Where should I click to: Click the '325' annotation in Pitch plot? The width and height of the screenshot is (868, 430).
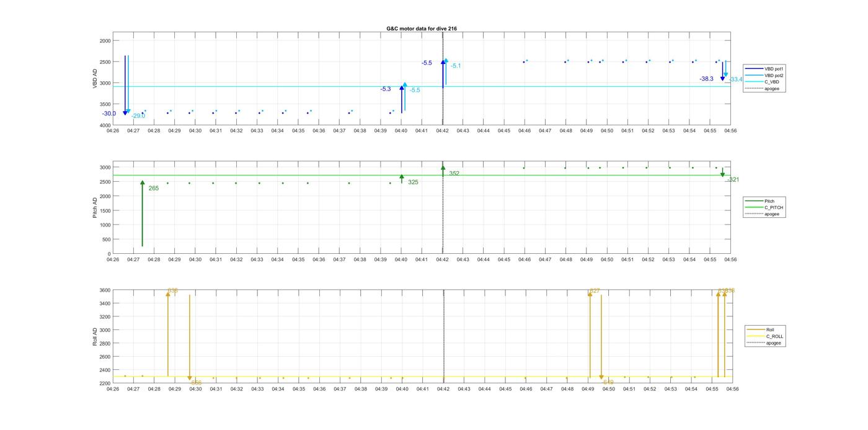(413, 182)
